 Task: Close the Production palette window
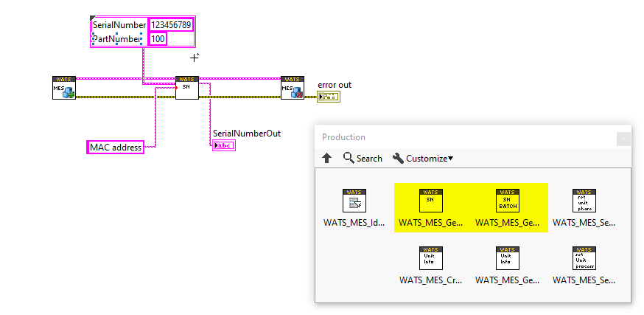pos(623,139)
